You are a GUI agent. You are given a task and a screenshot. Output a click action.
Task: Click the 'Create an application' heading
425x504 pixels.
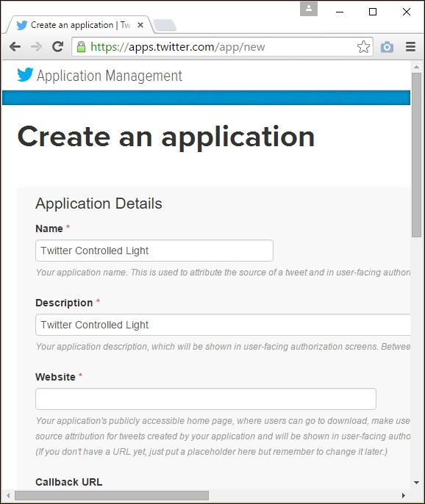(x=166, y=137)
